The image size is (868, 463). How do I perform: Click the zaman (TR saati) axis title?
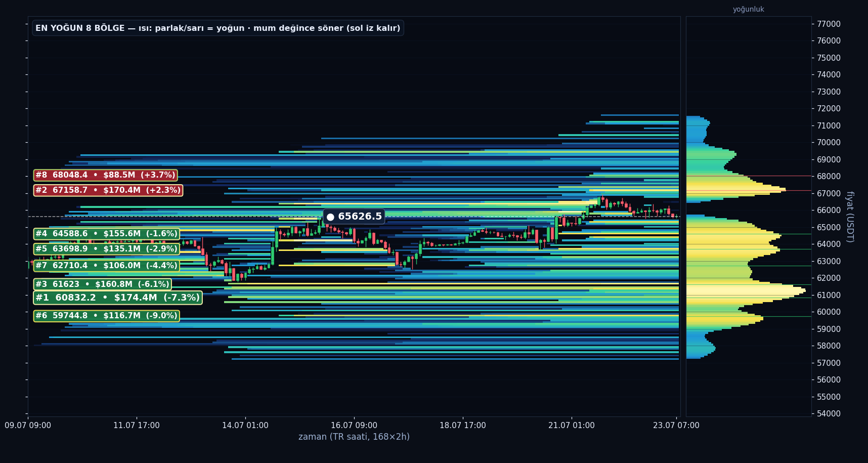(x=354, y=437)
